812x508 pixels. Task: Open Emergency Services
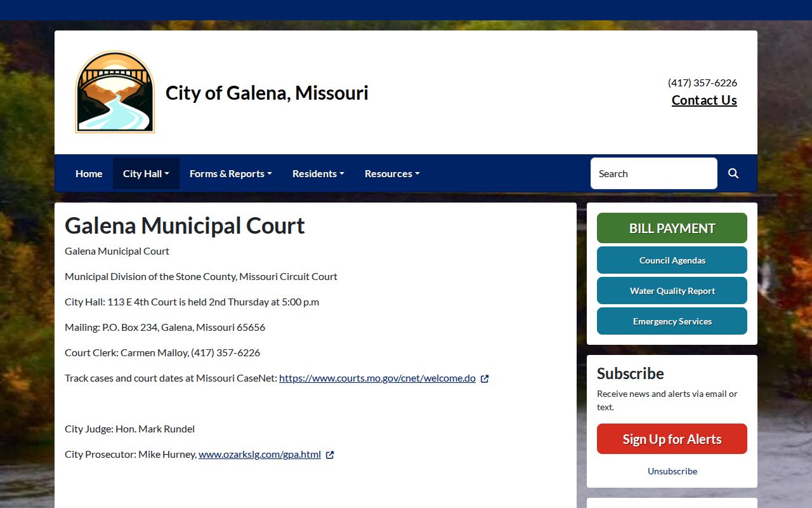pos(672,321)
